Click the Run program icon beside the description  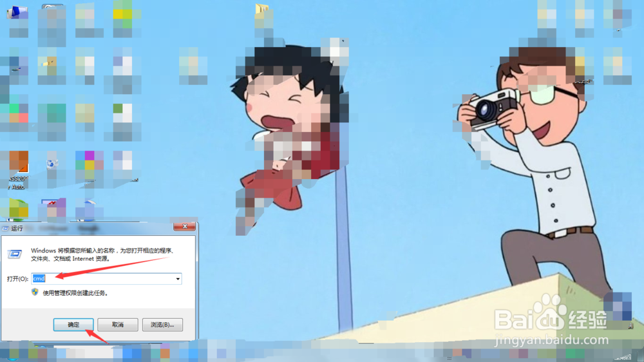click(x=15, y=254)
